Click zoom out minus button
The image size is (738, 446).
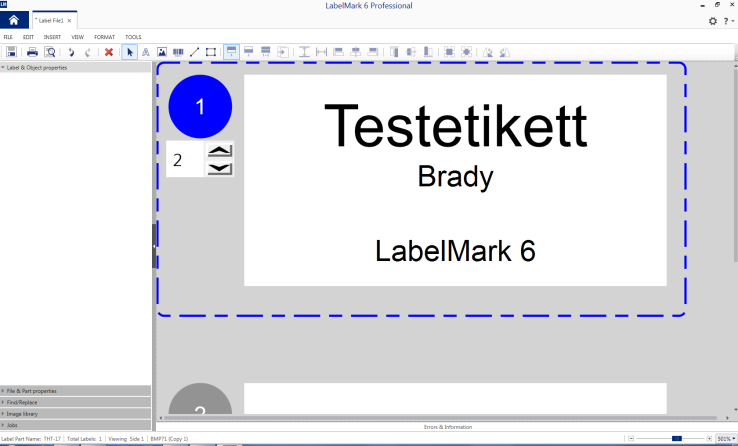tap(631, 438)
